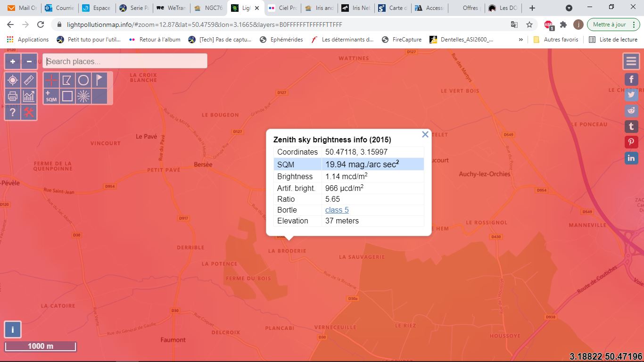Image resolution: width=644 pixels, height=362 pixels.
Task: Zoom in the map with plus button
Action: coord(13,61)
